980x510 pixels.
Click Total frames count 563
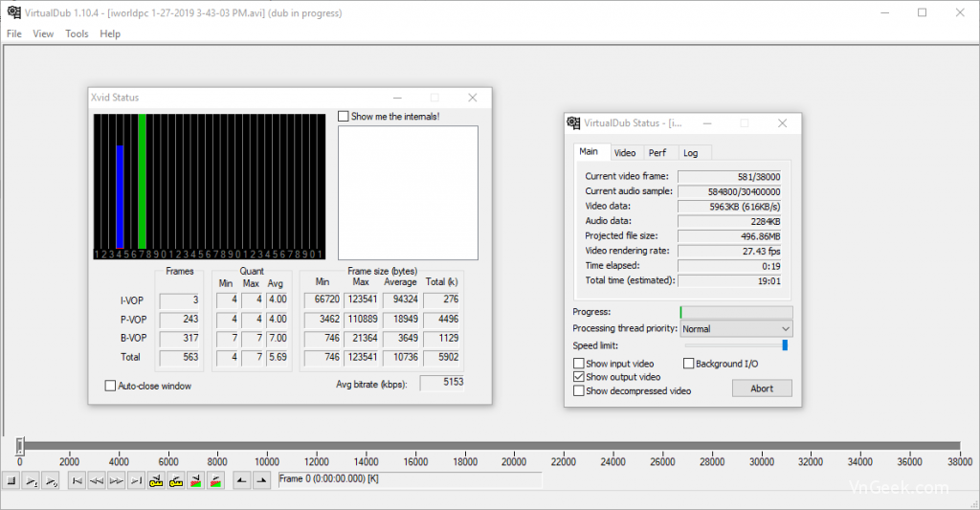179,358
